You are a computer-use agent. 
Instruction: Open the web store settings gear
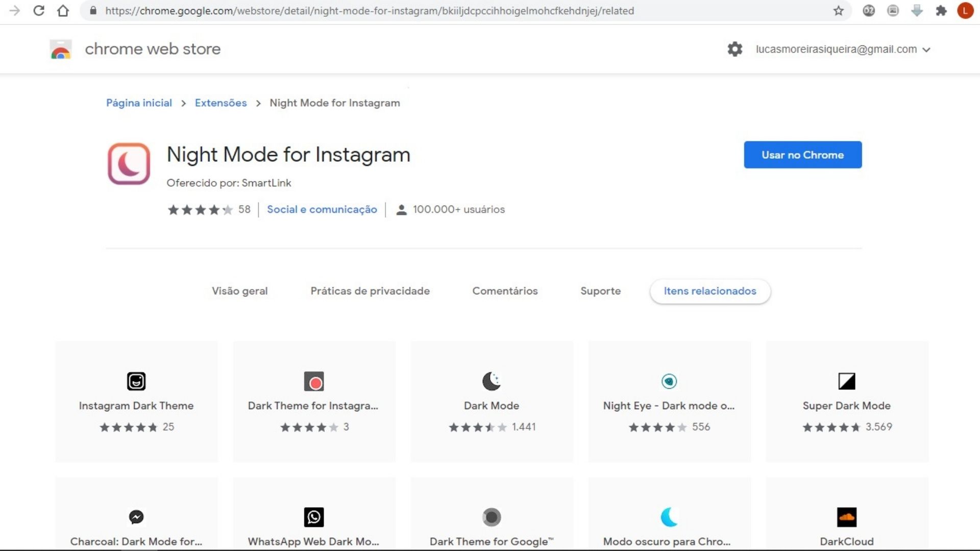click(x=735, y=49)
